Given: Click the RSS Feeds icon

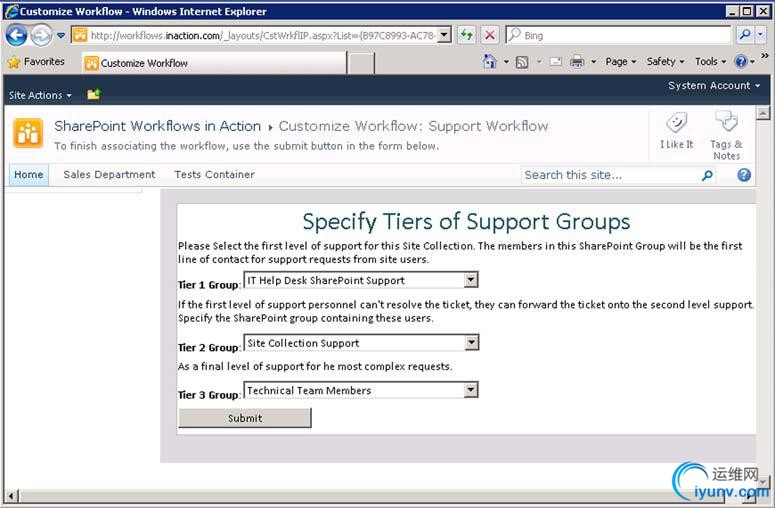Looking at the screenshot, I should click(x=522, y=62).
